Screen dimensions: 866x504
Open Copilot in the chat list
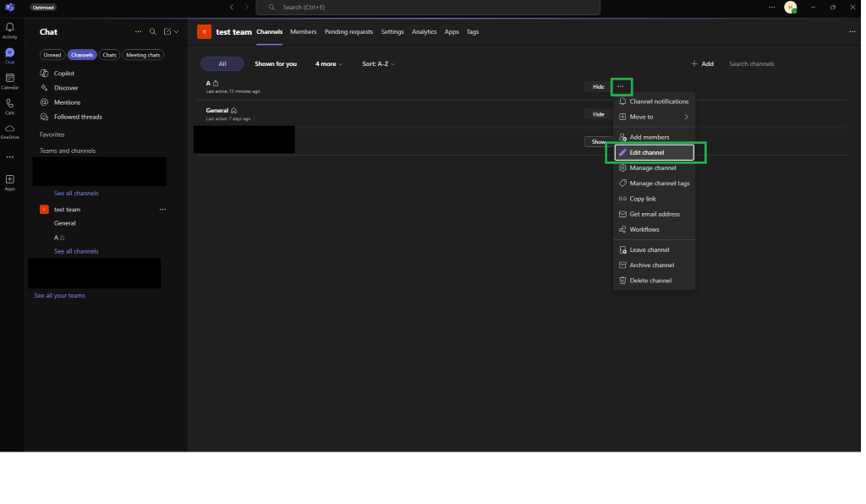click(x=64, y=73)
